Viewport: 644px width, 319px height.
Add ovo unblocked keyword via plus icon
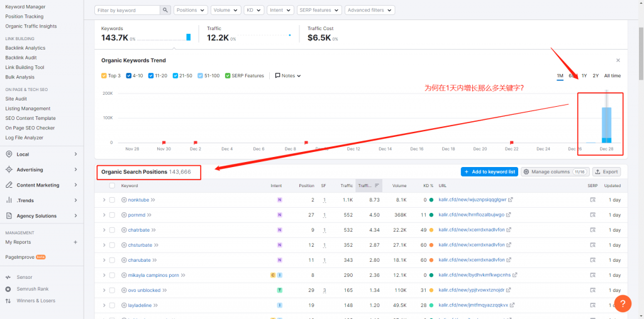pyautogui.click(x=124, y=290)
